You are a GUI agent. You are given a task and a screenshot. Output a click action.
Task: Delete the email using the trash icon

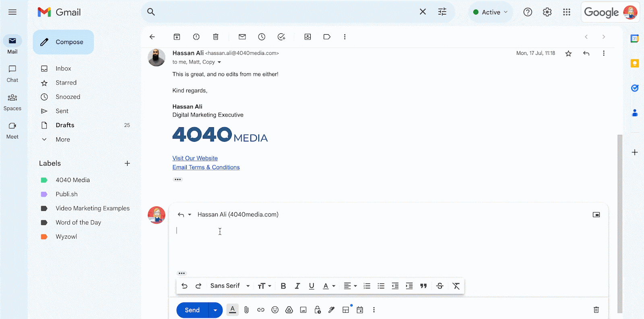point(216,37)
